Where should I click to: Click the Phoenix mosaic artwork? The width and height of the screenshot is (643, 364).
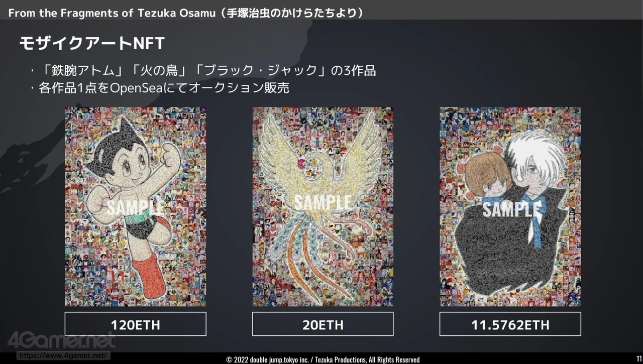pos(323,206)
